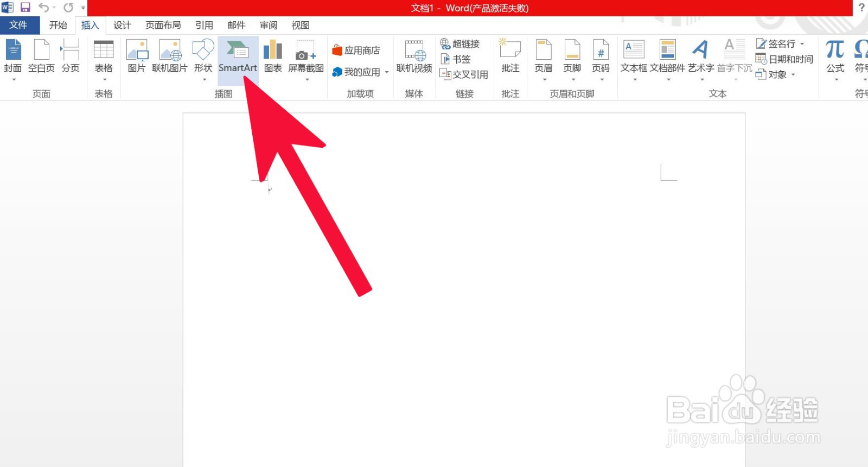Switch to the 开始 home tab

click(x=58, y=25)
